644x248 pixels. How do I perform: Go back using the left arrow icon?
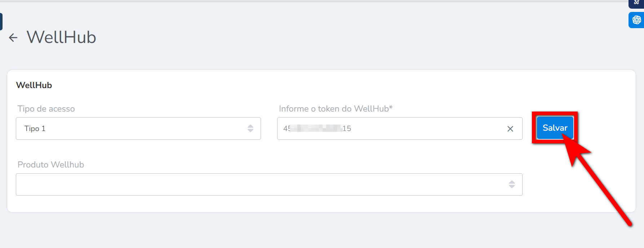[x=13, y=38]
